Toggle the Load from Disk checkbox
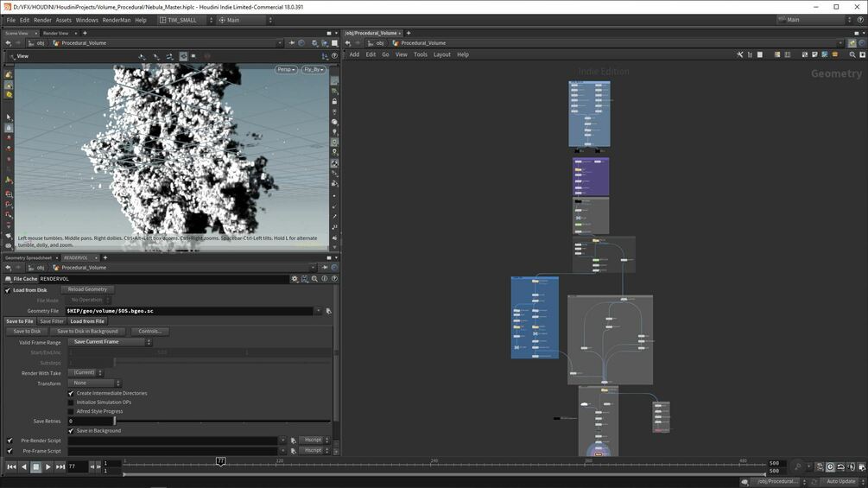The height and width of the screenshot is (488, 868). pyautogui.click(x=8, y=290)
